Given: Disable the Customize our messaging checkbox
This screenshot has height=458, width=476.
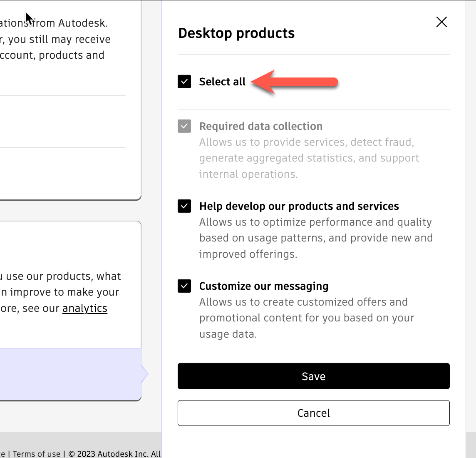Looking at the screenshot, I should click(x=184, y=286).
